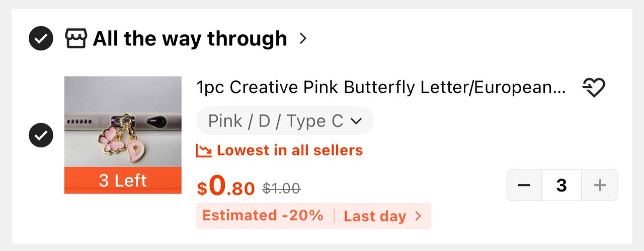
Task: Open store page via chevron after shop name
Action: tap(302, 38)
